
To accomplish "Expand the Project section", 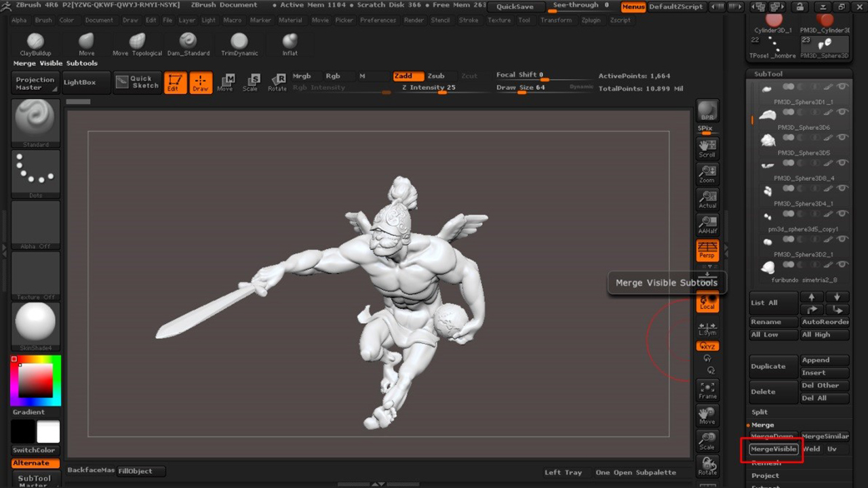I will (x=765, y=476).
